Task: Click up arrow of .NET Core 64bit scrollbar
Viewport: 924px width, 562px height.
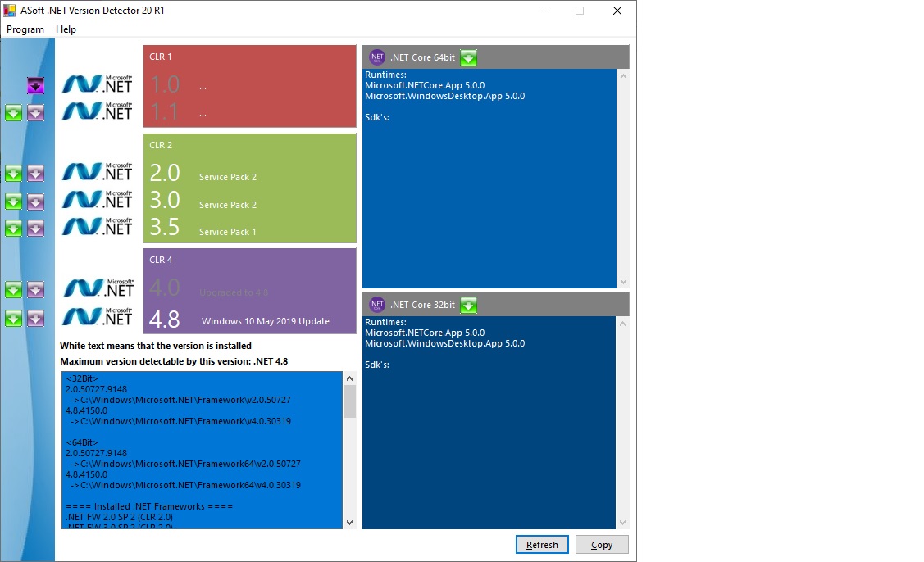Action: (x=623, y=76)
